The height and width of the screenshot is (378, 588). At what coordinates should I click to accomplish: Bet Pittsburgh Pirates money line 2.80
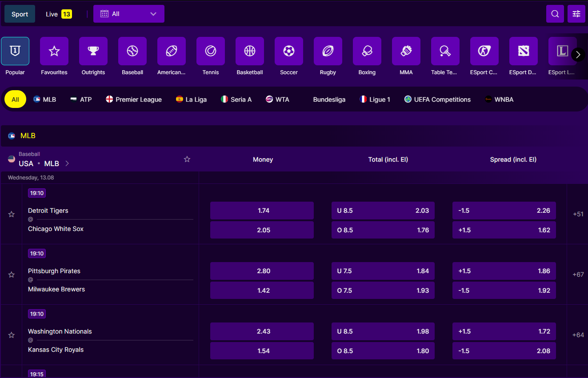(x=262, y=271)
